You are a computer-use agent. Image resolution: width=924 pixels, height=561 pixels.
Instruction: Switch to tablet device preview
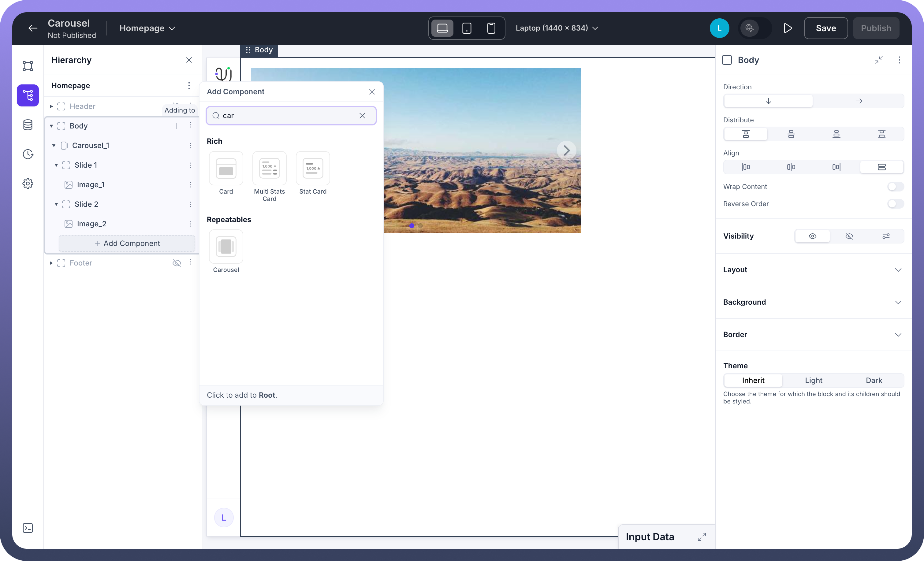(x=467, y=28)
